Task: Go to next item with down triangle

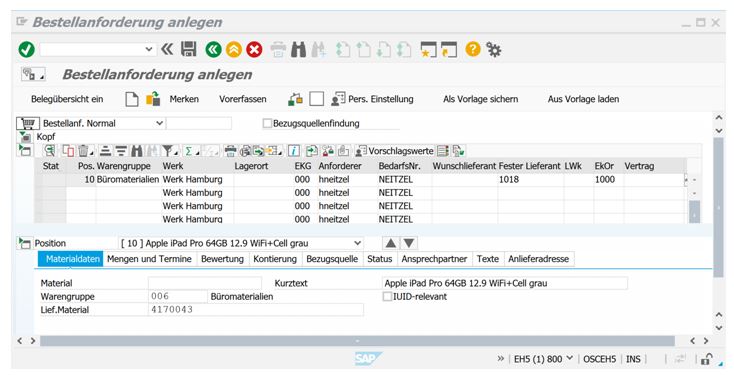Action: click(409, 243)
